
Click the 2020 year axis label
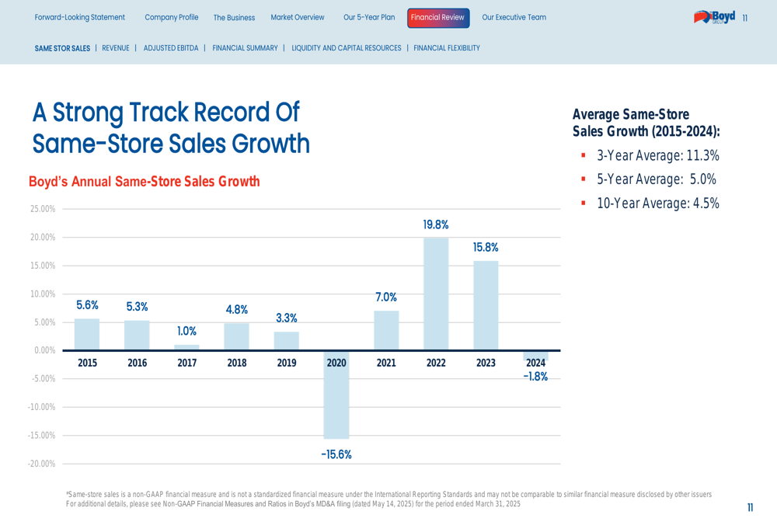tap(336, 363)
